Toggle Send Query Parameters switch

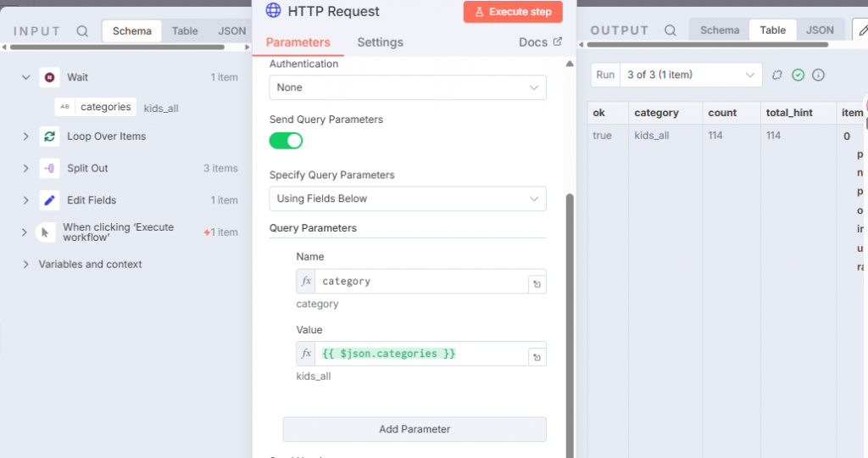pos(286,141)
